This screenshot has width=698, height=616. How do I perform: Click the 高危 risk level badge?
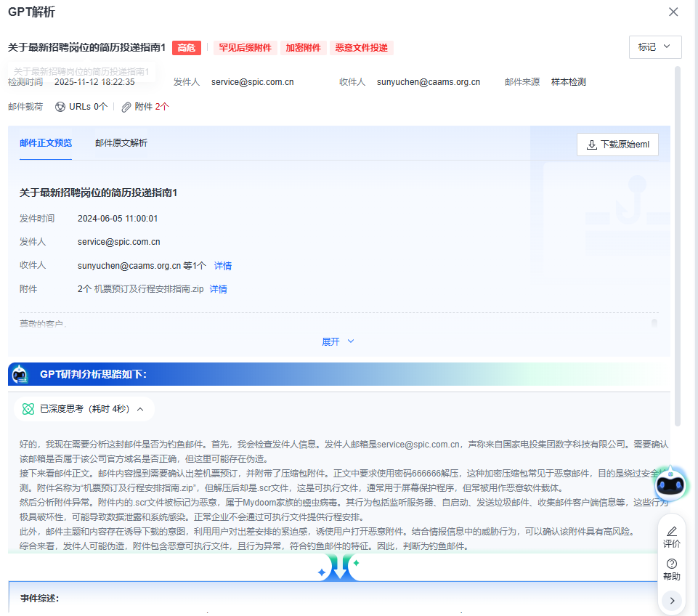[187, 48]
